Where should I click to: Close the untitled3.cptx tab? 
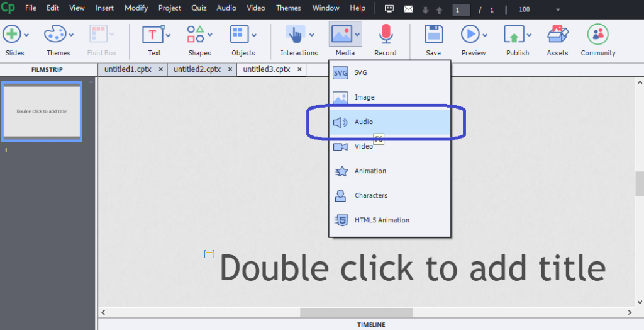click(299, 69)
